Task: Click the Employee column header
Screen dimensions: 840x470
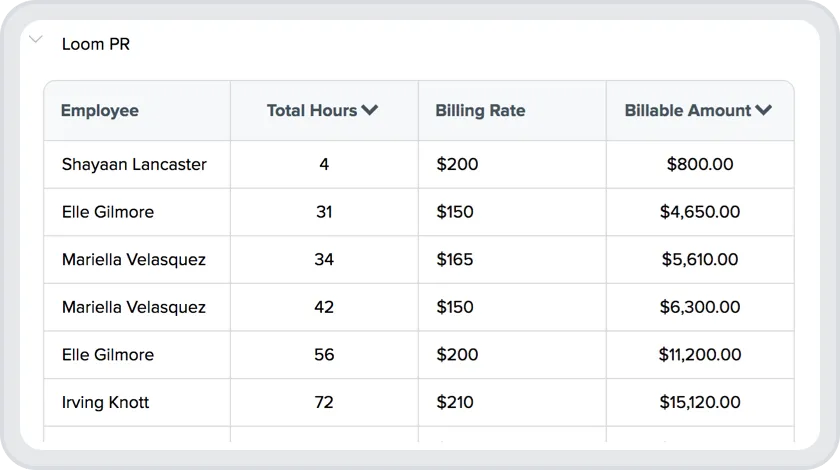Action: pos(100,111)
